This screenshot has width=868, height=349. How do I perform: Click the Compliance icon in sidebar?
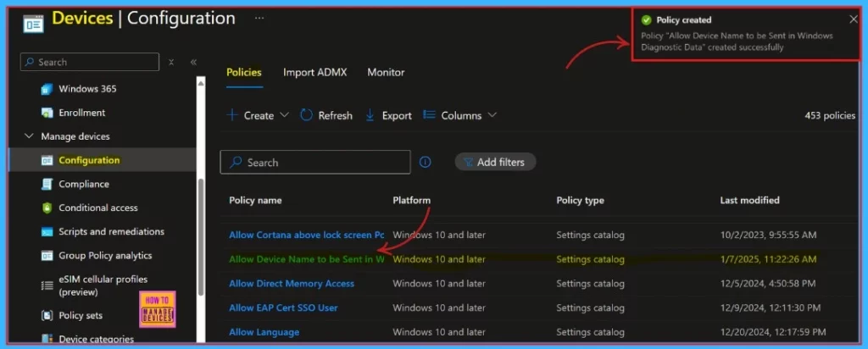pos(47,184)
